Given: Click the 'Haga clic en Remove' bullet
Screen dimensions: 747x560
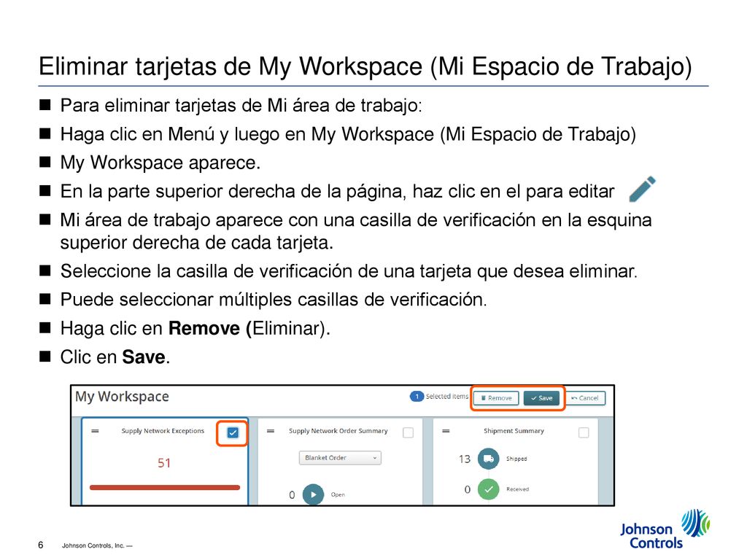Looking at the screenshot, I should (x=195, y=329).
